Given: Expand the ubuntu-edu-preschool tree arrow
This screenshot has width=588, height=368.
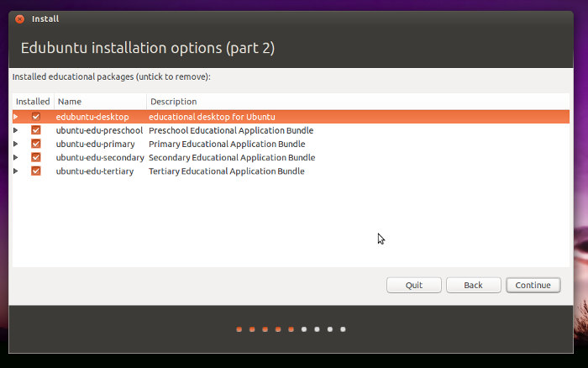Looking at the screenshot, I should (x=16, y=130).
